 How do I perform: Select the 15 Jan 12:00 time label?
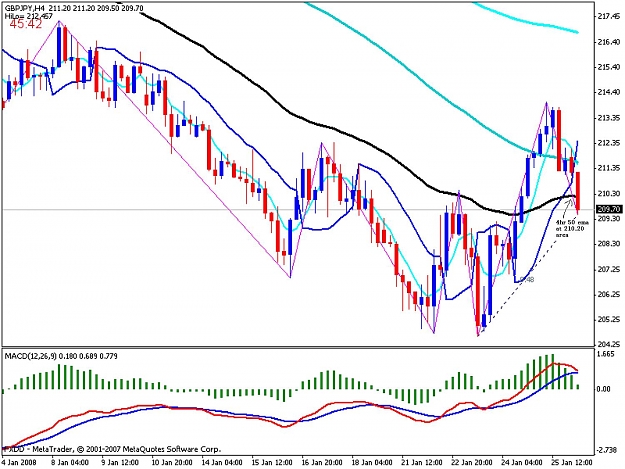point(272,463)
